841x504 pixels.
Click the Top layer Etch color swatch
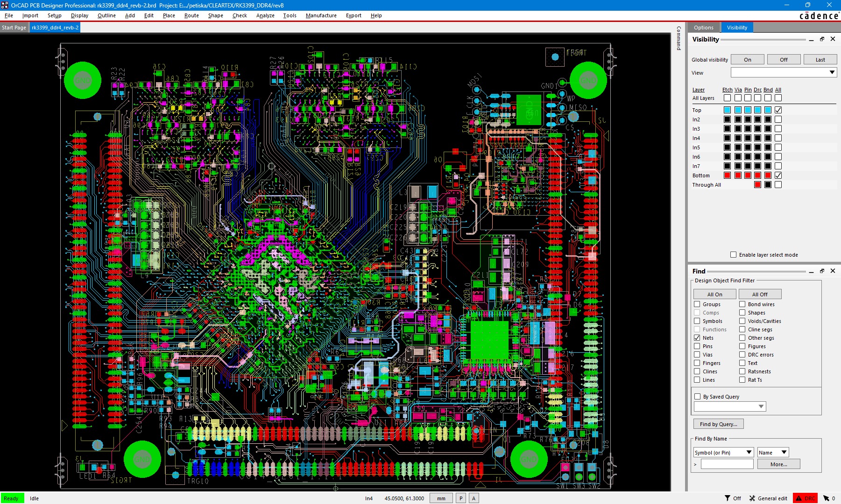click(727, 110)
